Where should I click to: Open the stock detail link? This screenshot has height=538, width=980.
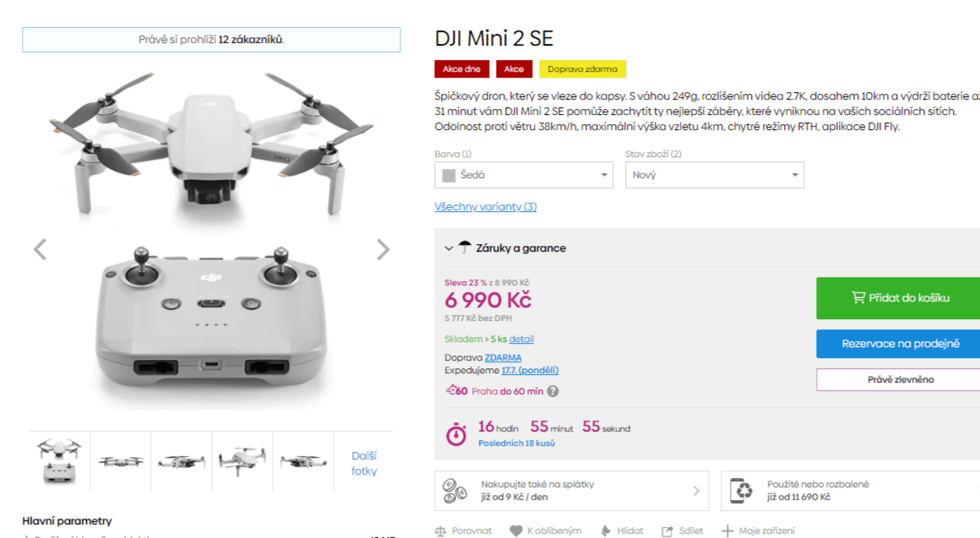[x=521, y=339]
